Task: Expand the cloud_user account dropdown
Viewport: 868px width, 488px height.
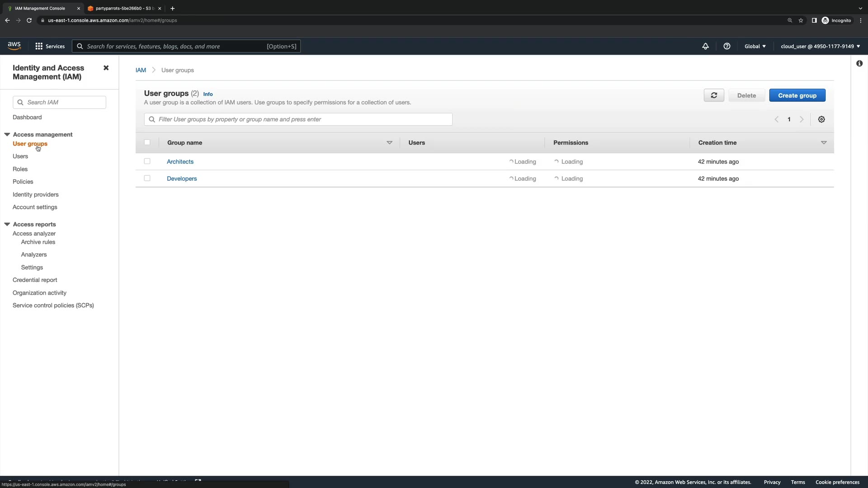Action: 820,46
